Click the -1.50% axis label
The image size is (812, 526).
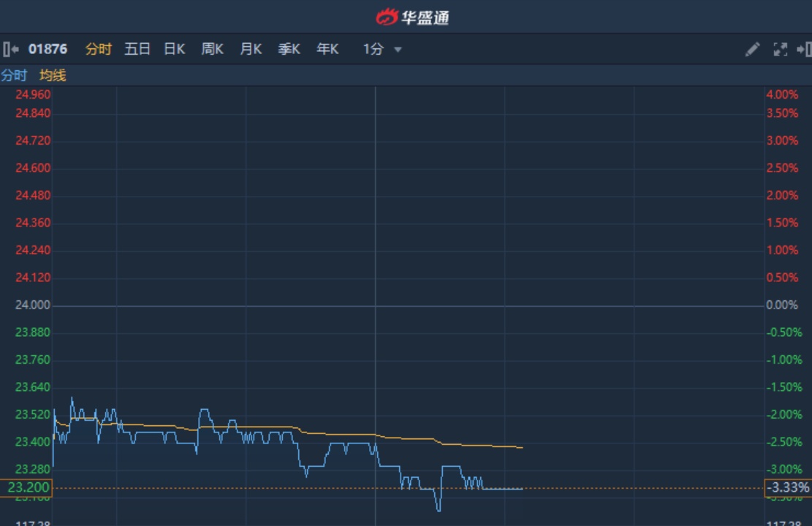pyautogui.click(x=784, y=387)
